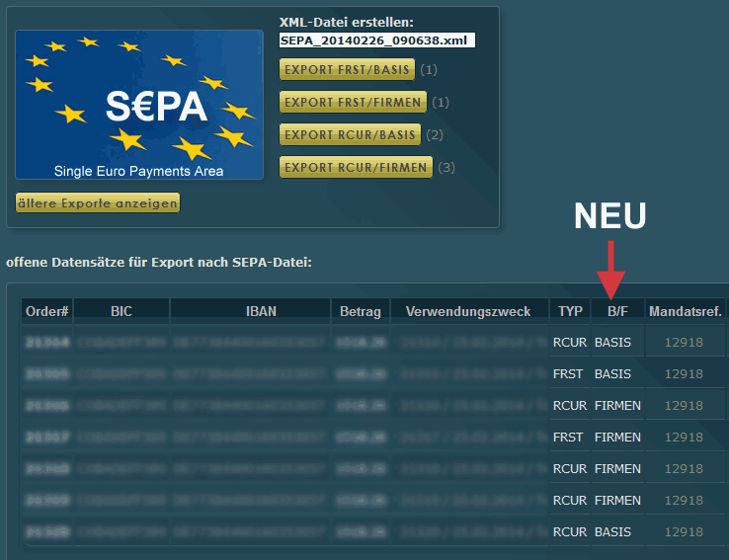Click RCUR in the fifth table row
This screenshot has height=560, width=729.
click(570, 469)
